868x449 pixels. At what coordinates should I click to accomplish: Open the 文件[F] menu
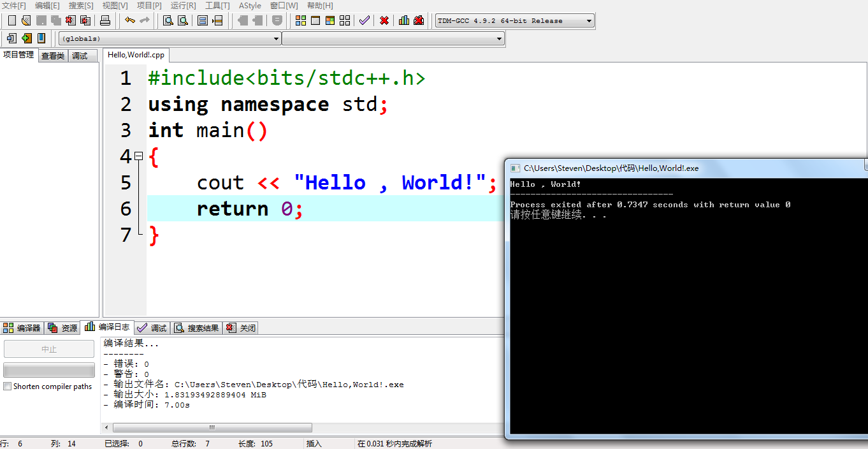coord(14,6)
